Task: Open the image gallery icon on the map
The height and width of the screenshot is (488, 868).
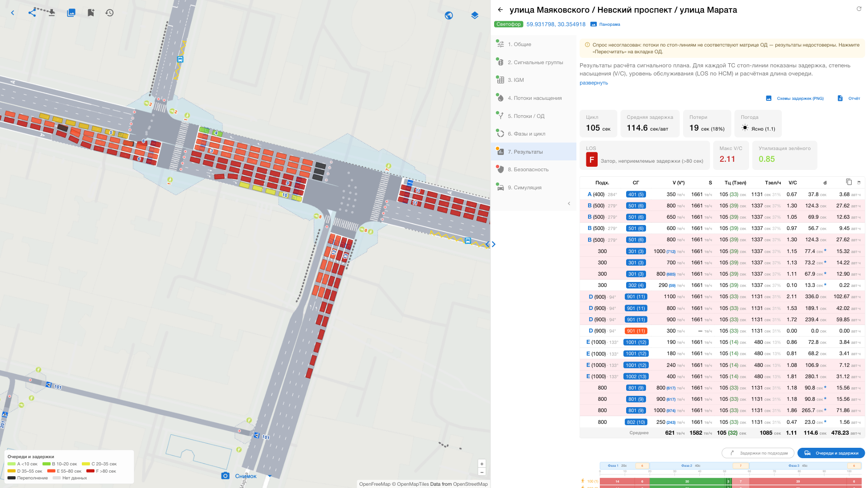Action: [71, 13]
